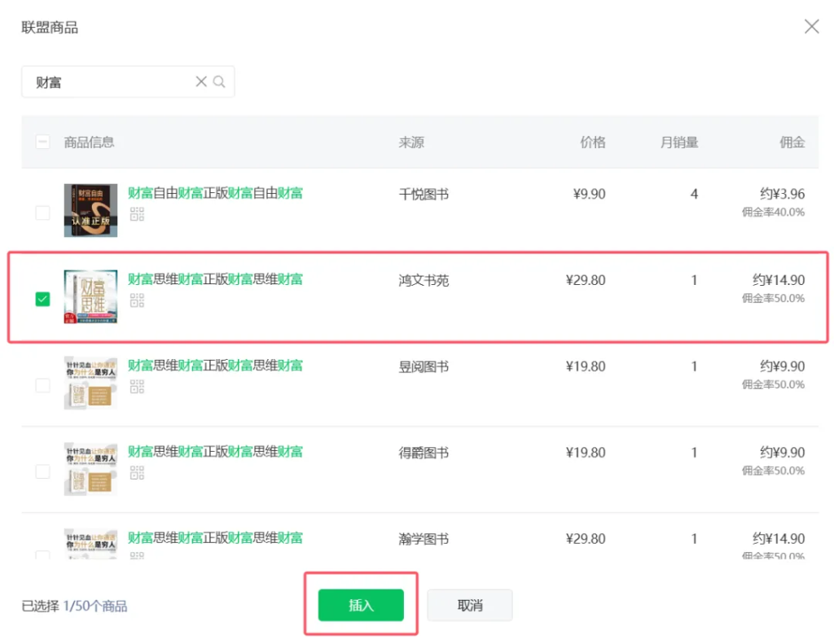The width and height of the screenshot is (834, 644).
Task: Clear the 财富 search keyword with X icon
Action: [200, 81]
